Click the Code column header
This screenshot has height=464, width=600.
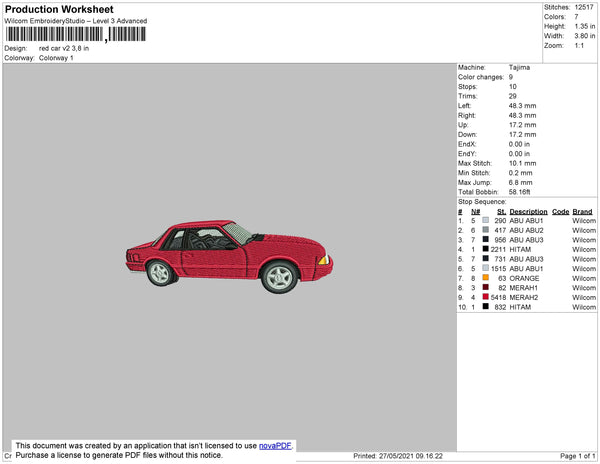[x=560, y=212]
